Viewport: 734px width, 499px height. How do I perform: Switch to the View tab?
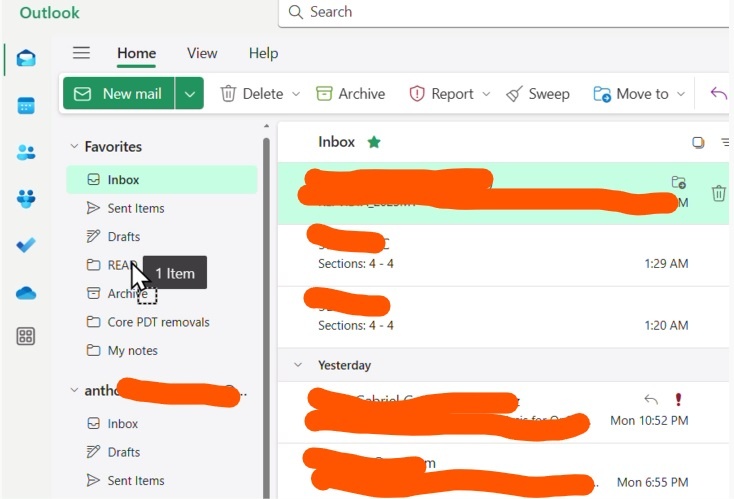pos(202,53)
